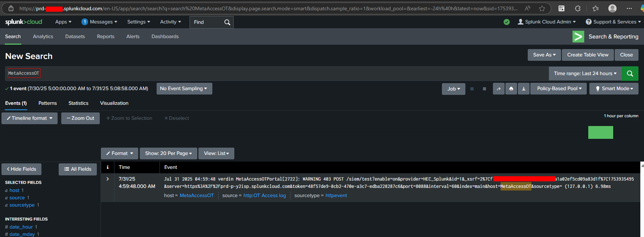Open the Policy-Based Pool dropdown
The image size is (644, 237).
coord(559,89)
